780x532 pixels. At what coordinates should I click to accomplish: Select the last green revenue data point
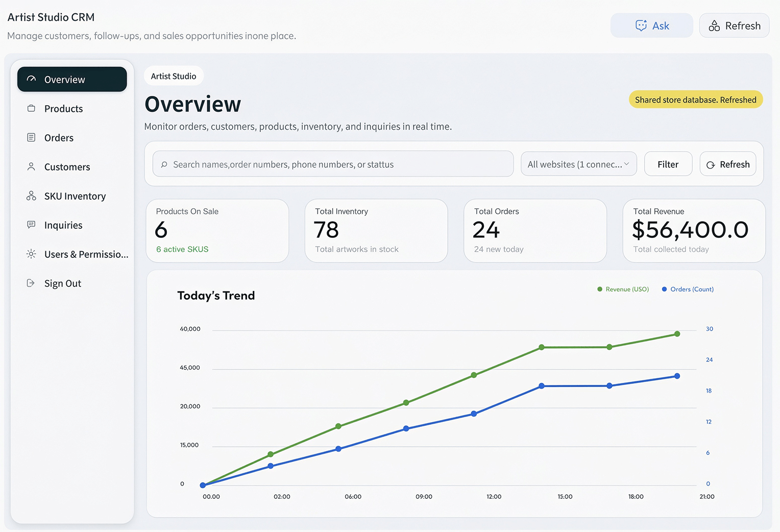(x=677, y=334)
